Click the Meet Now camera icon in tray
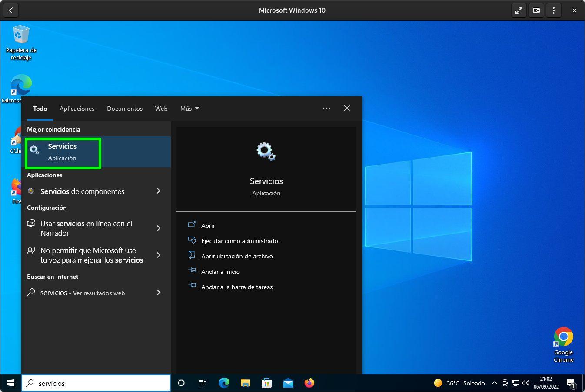Screen dimensions: 585x392 [x=505, y=383]
